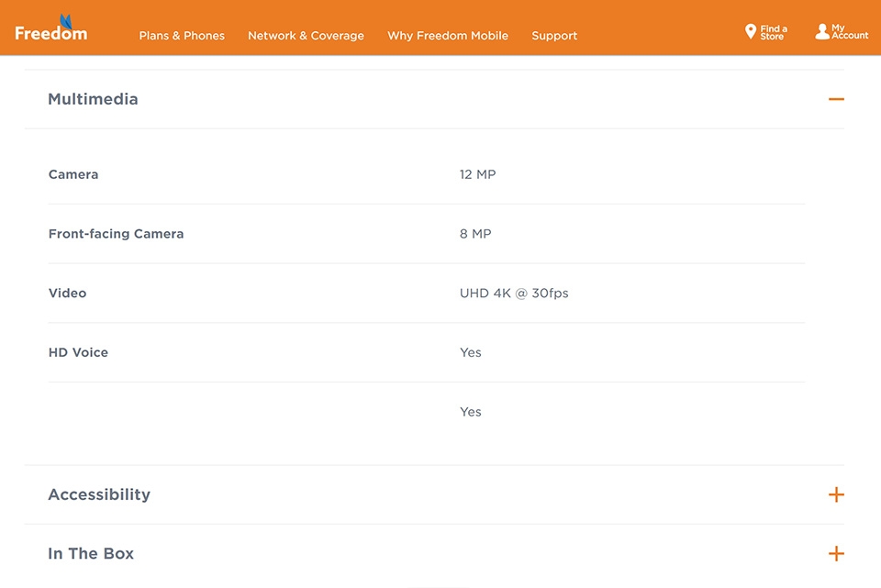This screenshot has height=588, width=881.
Task: Open the Network & Coverage menu
Action: click(306, 36)
